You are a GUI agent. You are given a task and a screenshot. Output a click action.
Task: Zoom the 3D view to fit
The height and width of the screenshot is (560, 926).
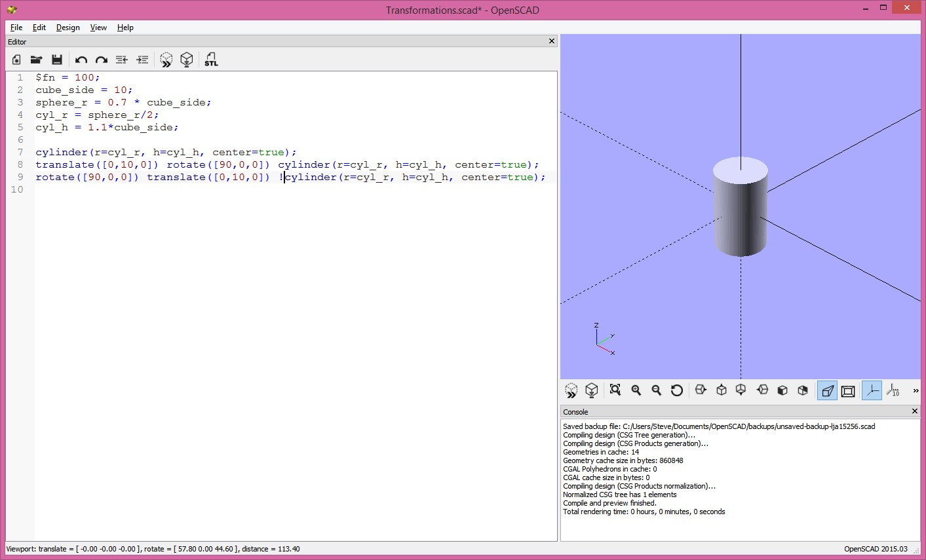tap(615, 390)
